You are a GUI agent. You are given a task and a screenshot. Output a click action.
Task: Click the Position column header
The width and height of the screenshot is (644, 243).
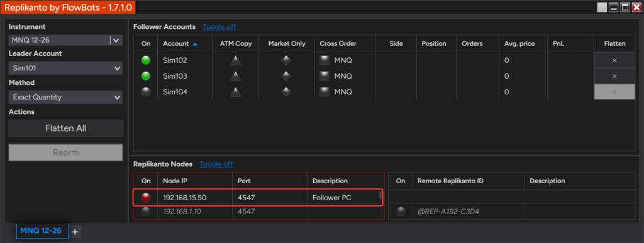click(x=436, y=43)
